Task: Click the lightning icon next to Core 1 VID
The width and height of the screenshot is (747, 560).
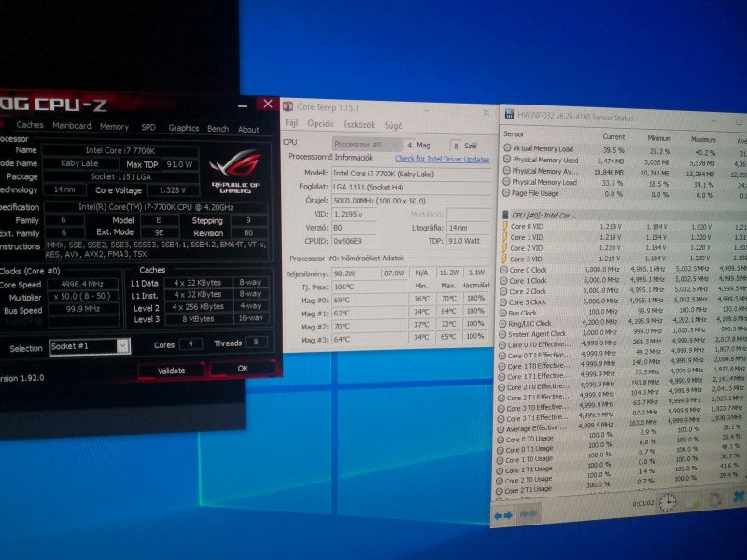Action: pyautogui.click(x=505, y=237)
